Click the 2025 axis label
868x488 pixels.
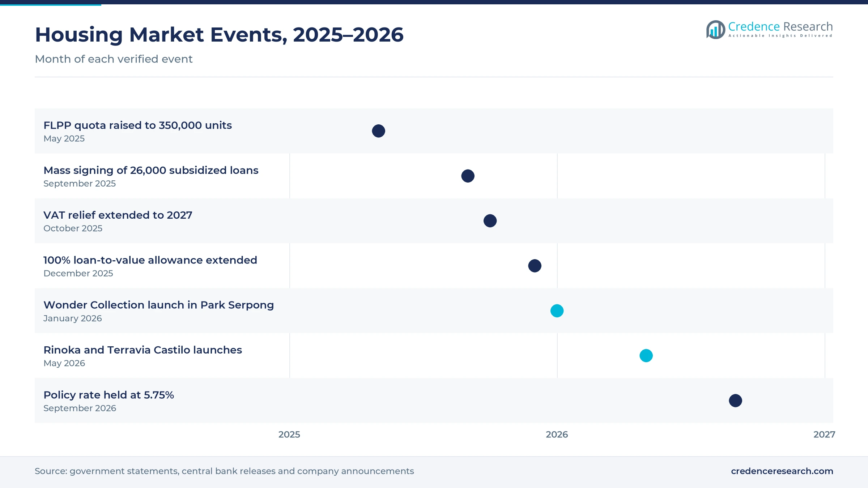[289, 435]
